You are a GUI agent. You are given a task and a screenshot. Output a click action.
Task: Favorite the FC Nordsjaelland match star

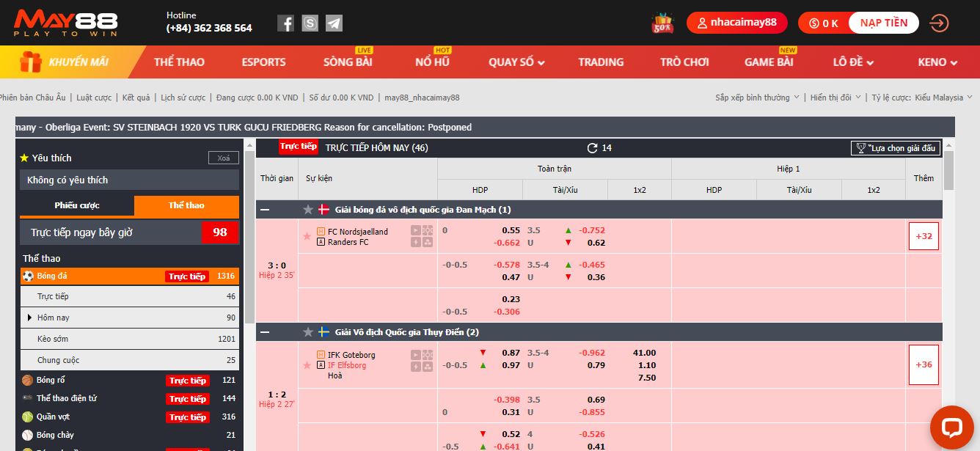tap(307, 236)
